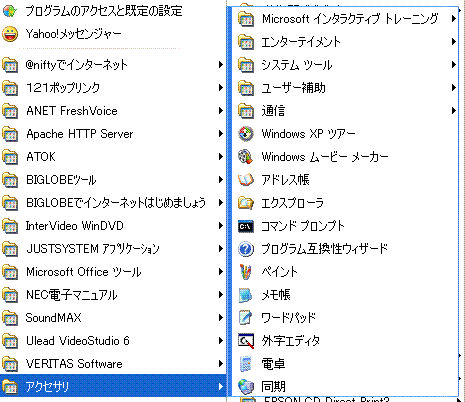Expand the SoundMAX submenu arrow
The height and width of the screenshot is (402, 465).
[220, 318]
